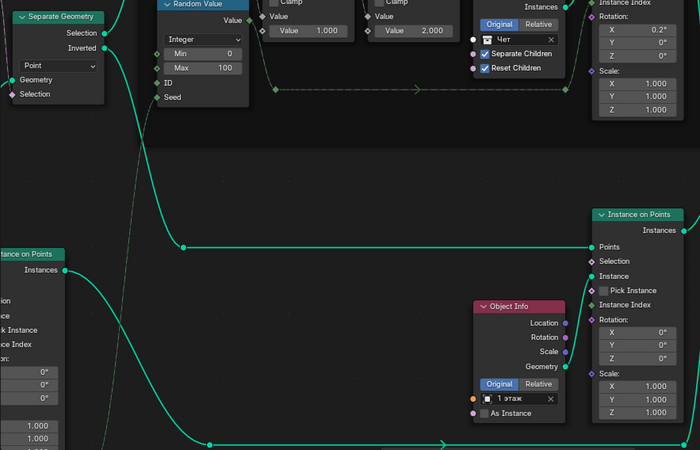Enable the Pick Instance checkbox
700x450 pixels.
[604, 291]
